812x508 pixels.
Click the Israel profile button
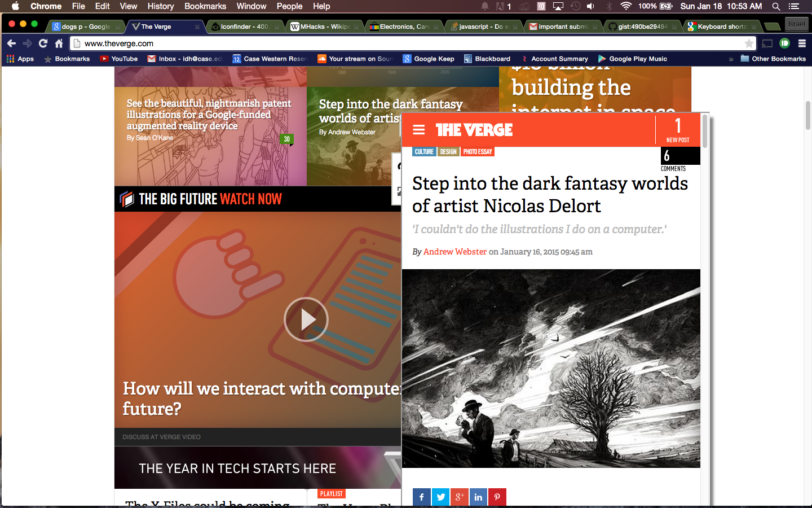796,24
